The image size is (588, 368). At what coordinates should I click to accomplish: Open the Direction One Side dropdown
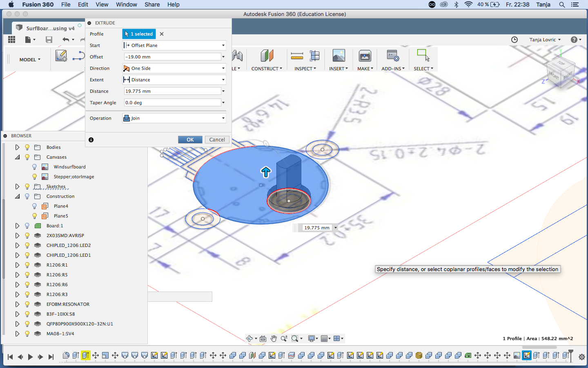pos(174,68)
